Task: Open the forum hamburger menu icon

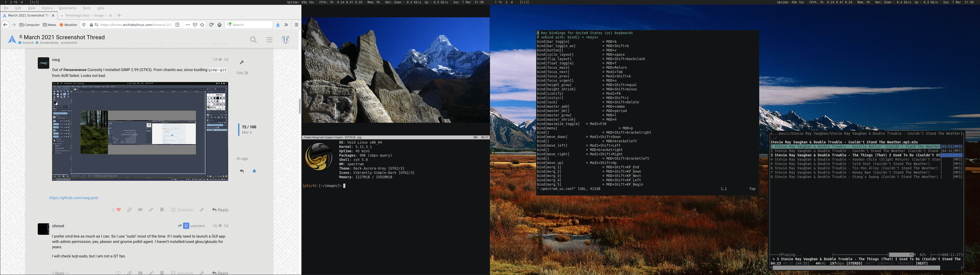Action: pyautogui.click(x=269, y=40)
